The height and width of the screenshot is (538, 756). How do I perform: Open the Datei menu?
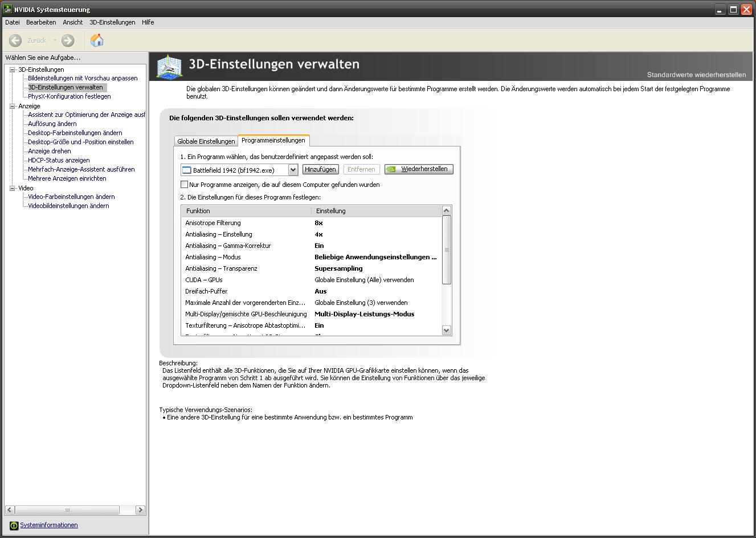pyautogui.click(x=12, y=22)
